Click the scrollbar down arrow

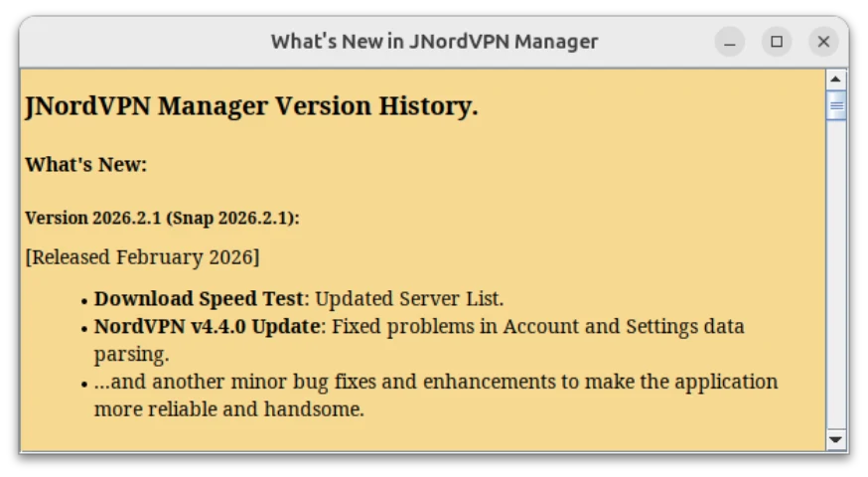click(x=836, y=440)
